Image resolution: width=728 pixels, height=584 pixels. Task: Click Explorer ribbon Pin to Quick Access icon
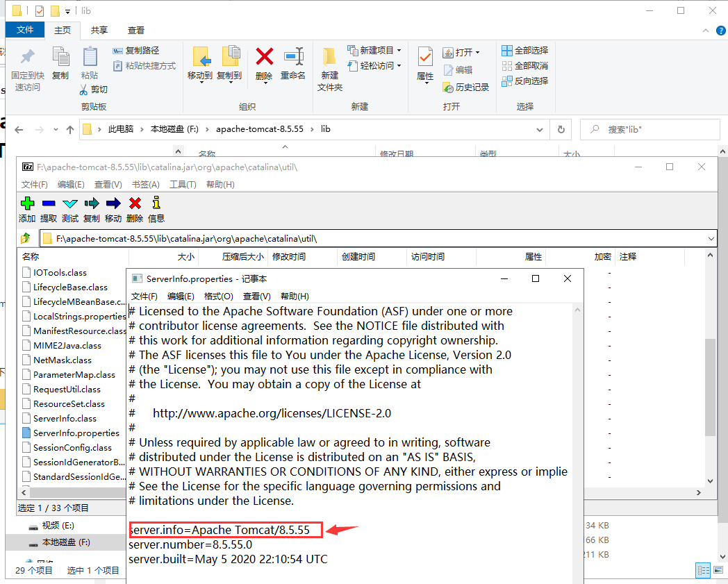pos(27,57)
